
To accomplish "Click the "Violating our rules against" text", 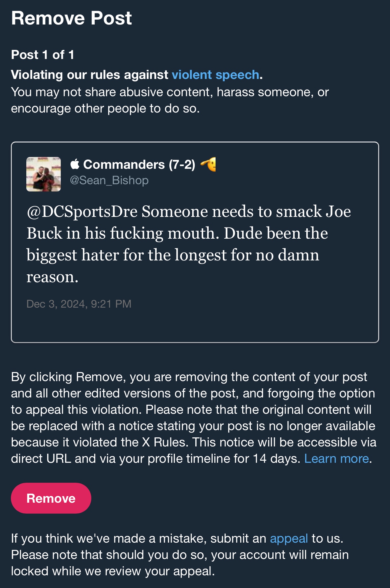I will [x=89, y=75].
